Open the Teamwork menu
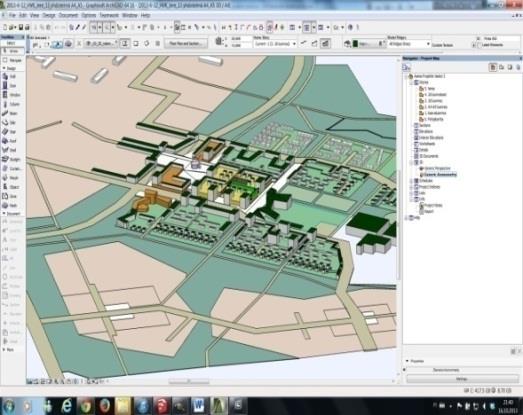 (109, 15)
